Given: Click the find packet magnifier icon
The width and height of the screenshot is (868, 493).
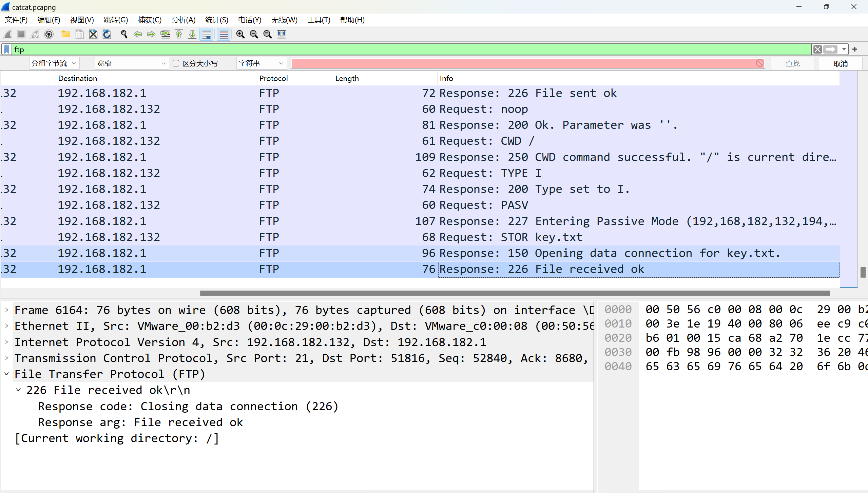Looking at the screenshot, I should [124, 34].
